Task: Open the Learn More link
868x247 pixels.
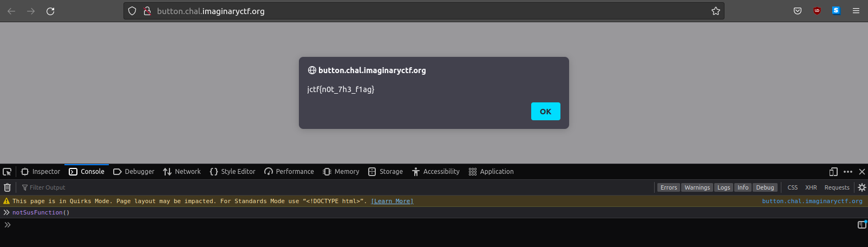Action: [392, 201]
